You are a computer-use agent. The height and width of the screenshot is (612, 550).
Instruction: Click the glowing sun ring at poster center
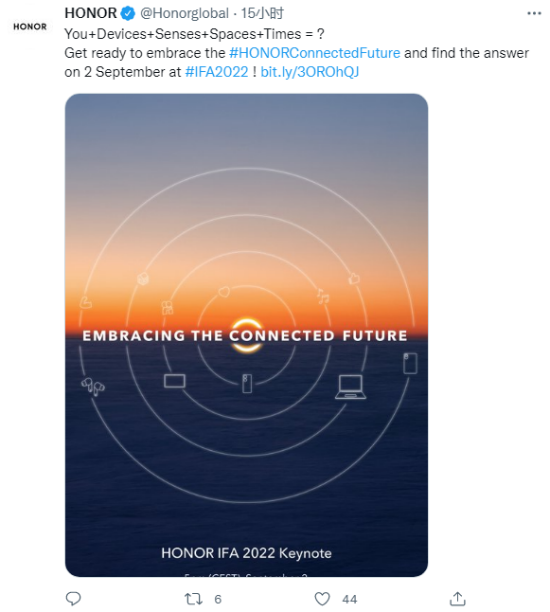pos(246,335)
